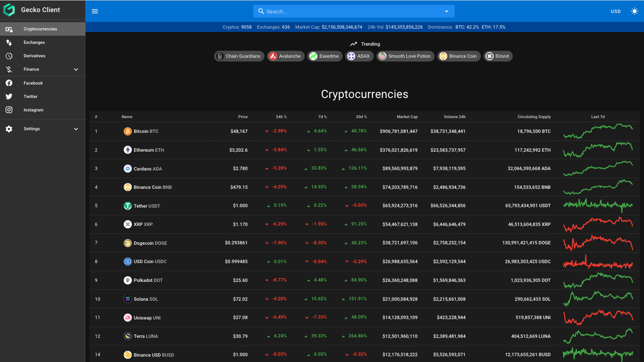This screenshot has width=644, height=362.
Task: Click the Cardano coin logo
Action: [128, 169]
